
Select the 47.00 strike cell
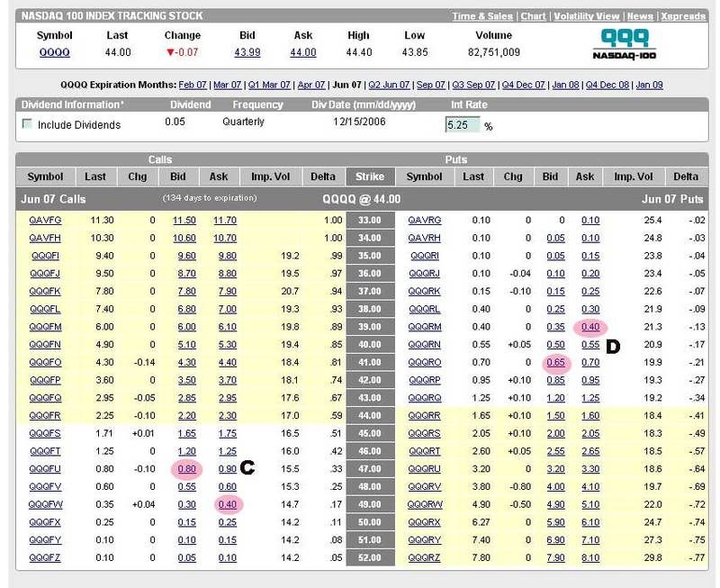click(x=370, y=469)
